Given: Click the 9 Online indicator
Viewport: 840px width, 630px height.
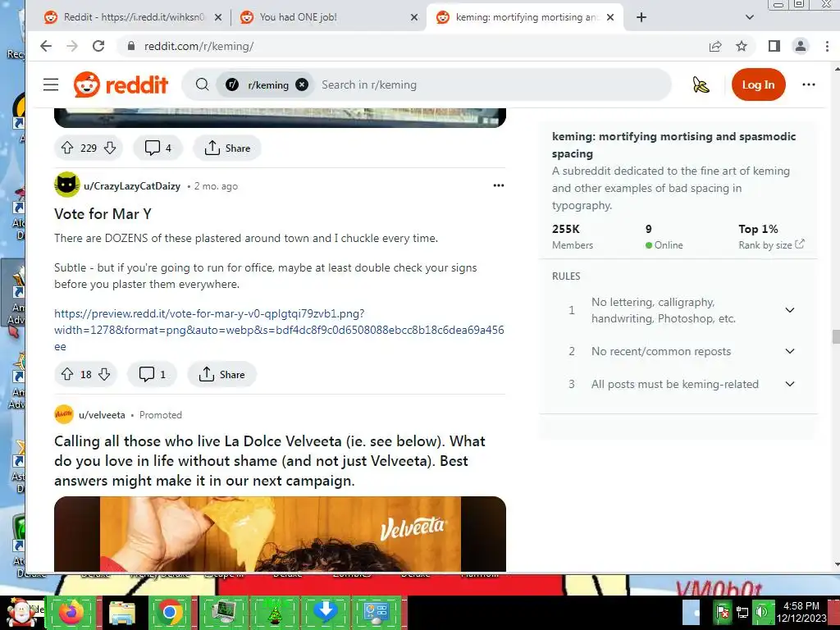Looking at the screenshot, I should [664, 236].
